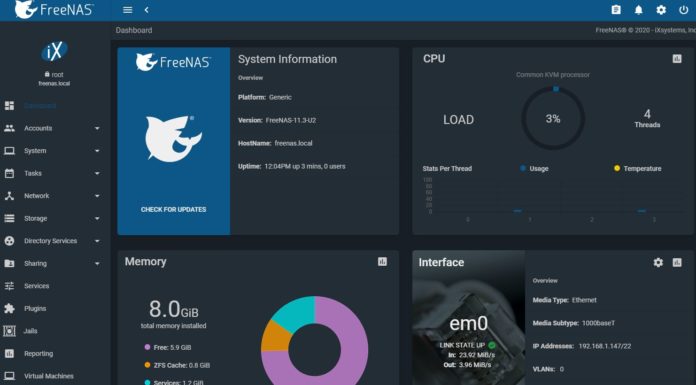Click the Accounts people icon
The height and width of the screenshot is (385, 696).
point(9,128)
